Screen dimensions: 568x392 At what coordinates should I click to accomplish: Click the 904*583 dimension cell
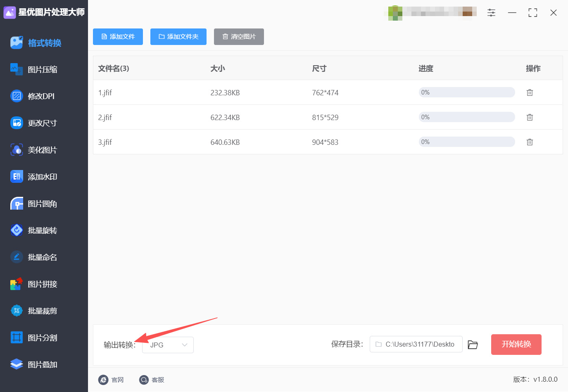(x=325, y=142)
